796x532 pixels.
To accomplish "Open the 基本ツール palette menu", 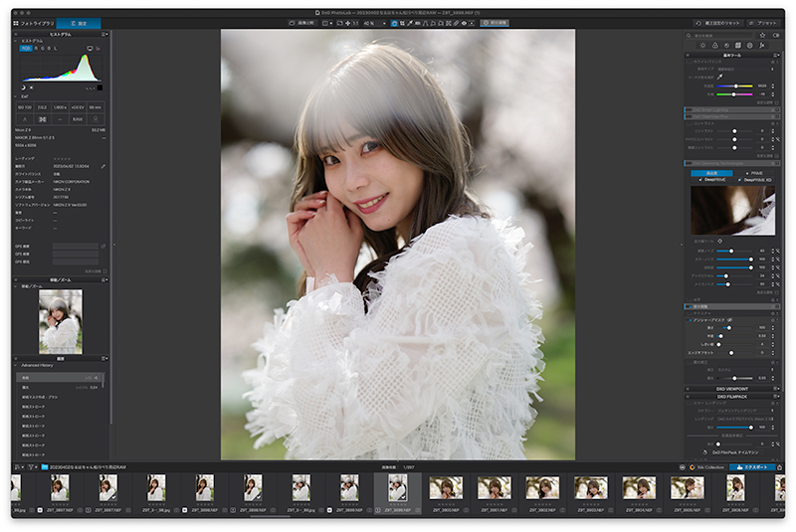I will pyautogui.click(x=776, y=55).
